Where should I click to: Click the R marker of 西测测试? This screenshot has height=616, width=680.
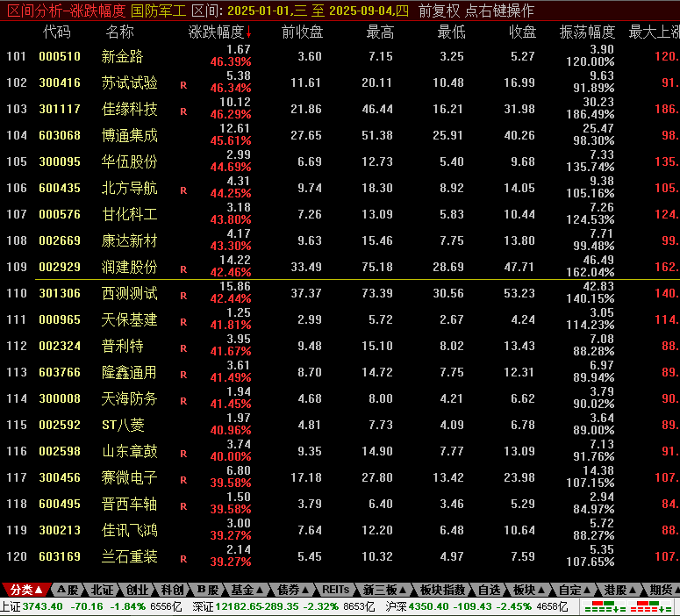click(x=183, y=296)
